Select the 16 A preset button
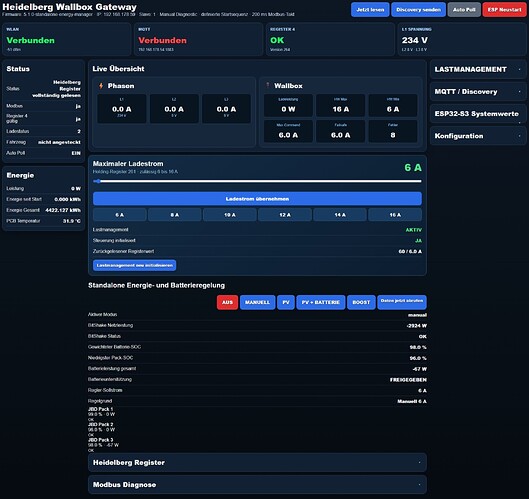The image size is (529, 499). click(395, 215)
